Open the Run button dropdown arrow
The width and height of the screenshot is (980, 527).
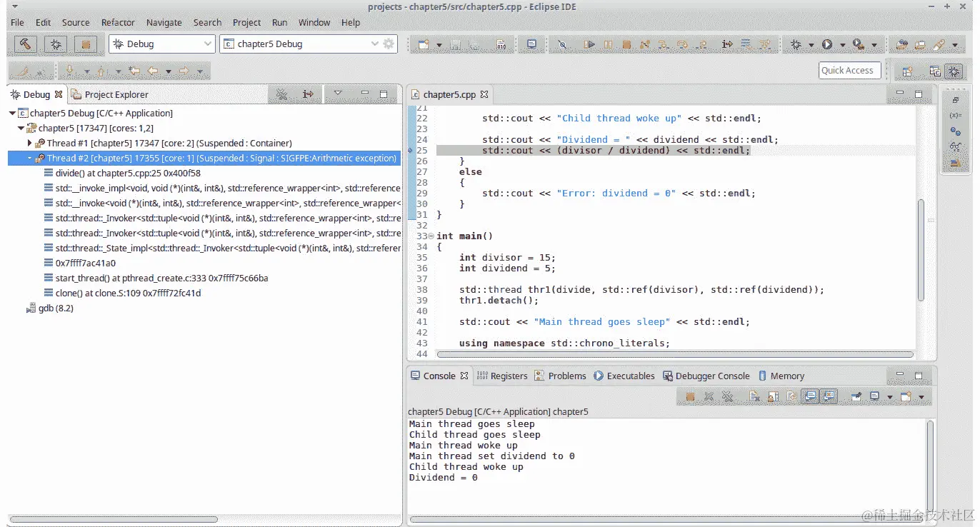pyautogui.click(x=842, y=45)
